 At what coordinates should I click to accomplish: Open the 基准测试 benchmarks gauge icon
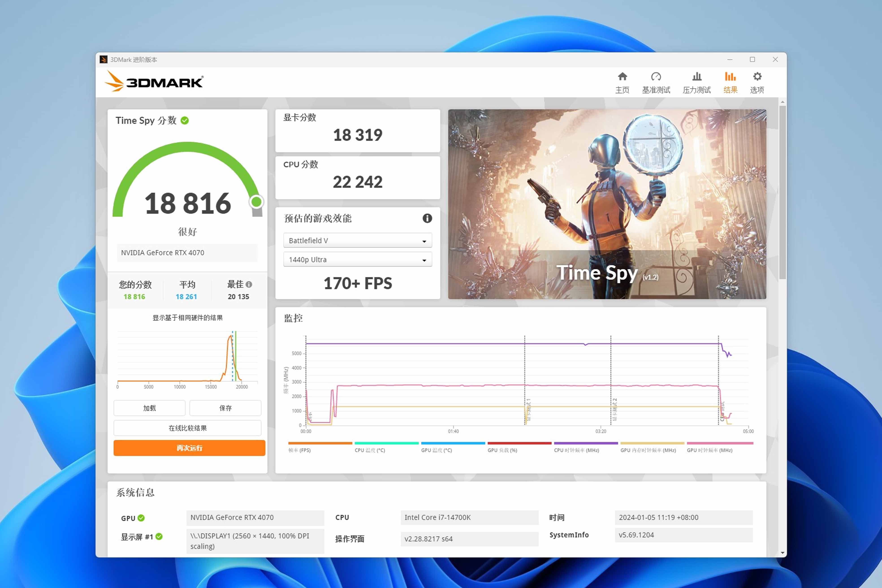click(x=656, y=82)
